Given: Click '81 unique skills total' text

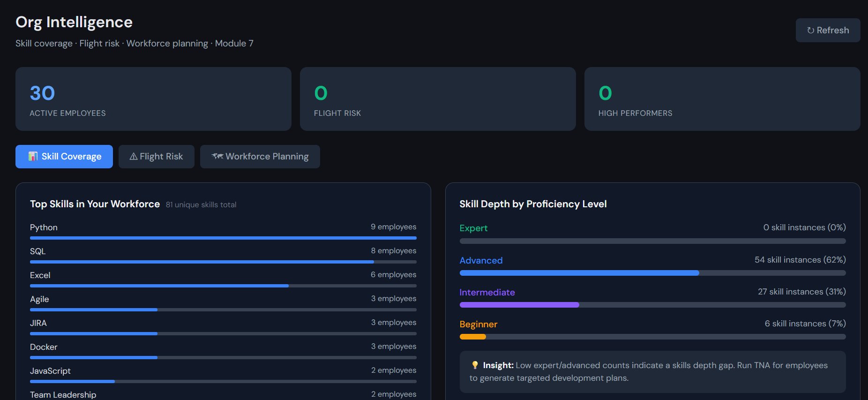Looking at the screenshot, I should pos(201,205).
